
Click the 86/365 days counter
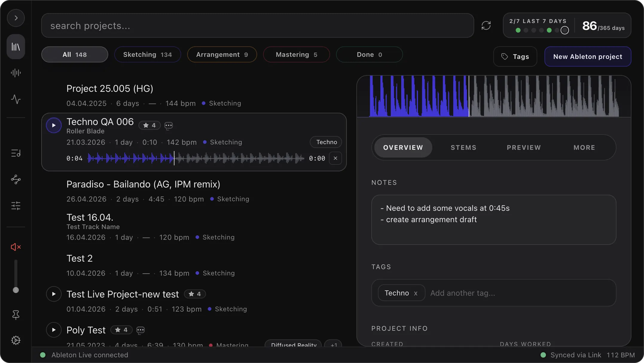click(x=603, y=26)
